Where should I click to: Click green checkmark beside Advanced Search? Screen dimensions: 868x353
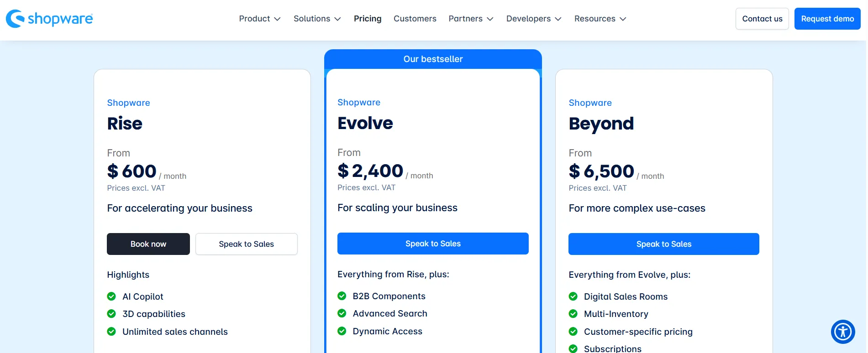coord(342,313)
